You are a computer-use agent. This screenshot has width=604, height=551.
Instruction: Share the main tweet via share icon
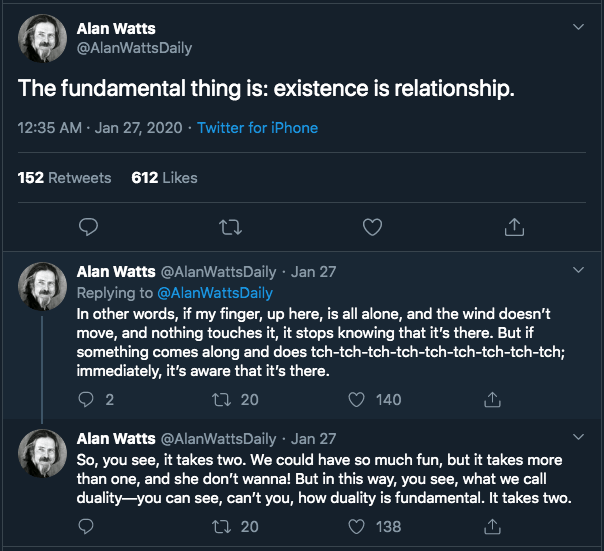click(x=514, y=227)
